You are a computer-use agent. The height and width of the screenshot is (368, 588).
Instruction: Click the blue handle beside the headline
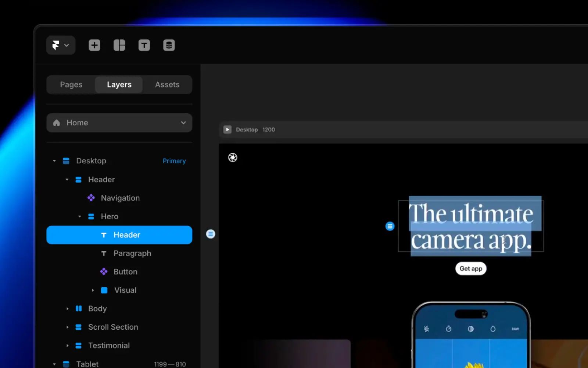coord(390,226)
